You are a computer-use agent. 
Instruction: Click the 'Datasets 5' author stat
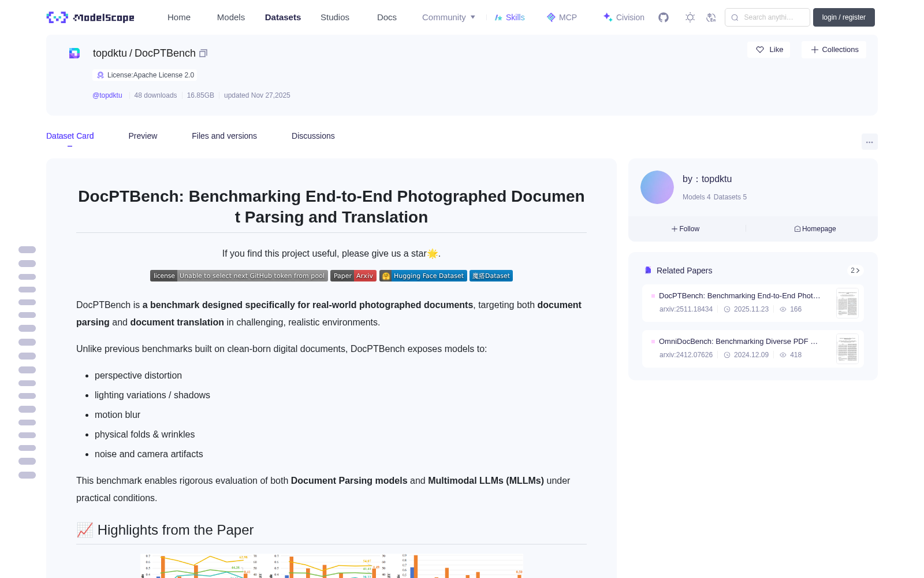pos(730,197)
